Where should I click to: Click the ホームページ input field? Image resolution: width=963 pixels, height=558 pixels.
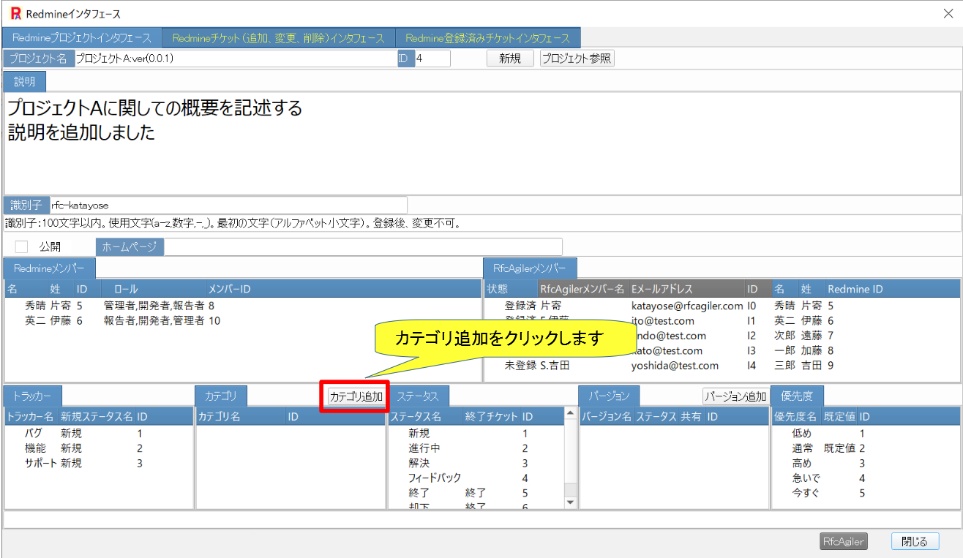point(363,247)
